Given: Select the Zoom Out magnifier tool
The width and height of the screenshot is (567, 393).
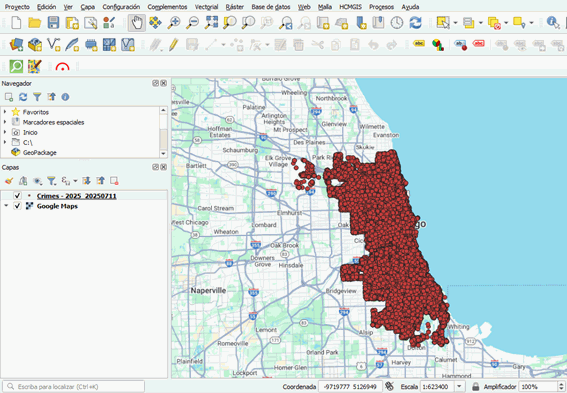Looking at the screenshot, I should [192, 23].
